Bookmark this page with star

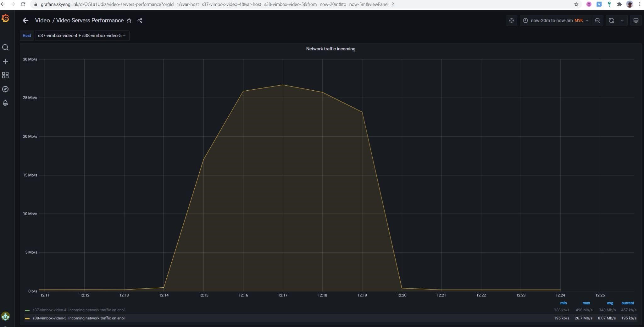(576, 4)
